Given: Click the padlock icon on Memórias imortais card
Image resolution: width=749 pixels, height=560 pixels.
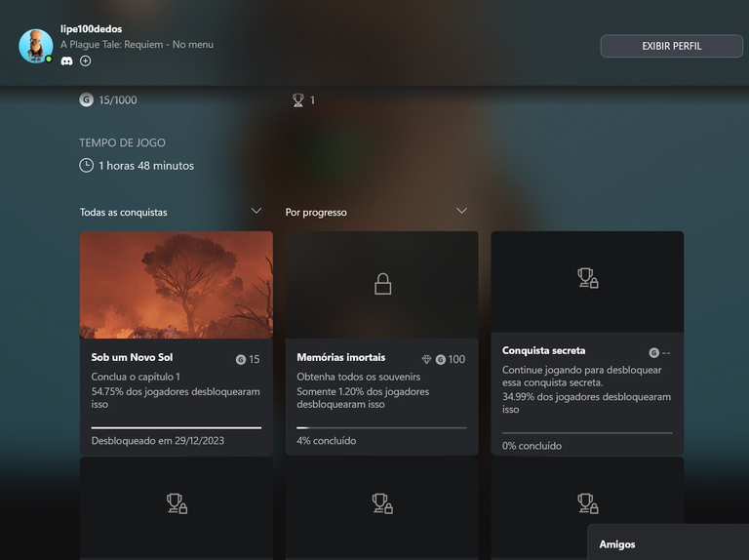Looking at the screenshot, I should point(382,284).
